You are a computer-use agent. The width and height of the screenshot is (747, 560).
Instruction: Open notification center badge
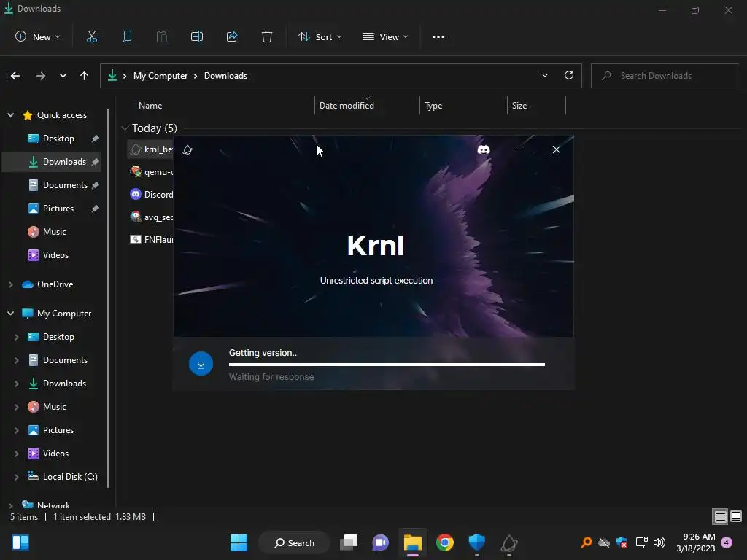click(727, 542)
